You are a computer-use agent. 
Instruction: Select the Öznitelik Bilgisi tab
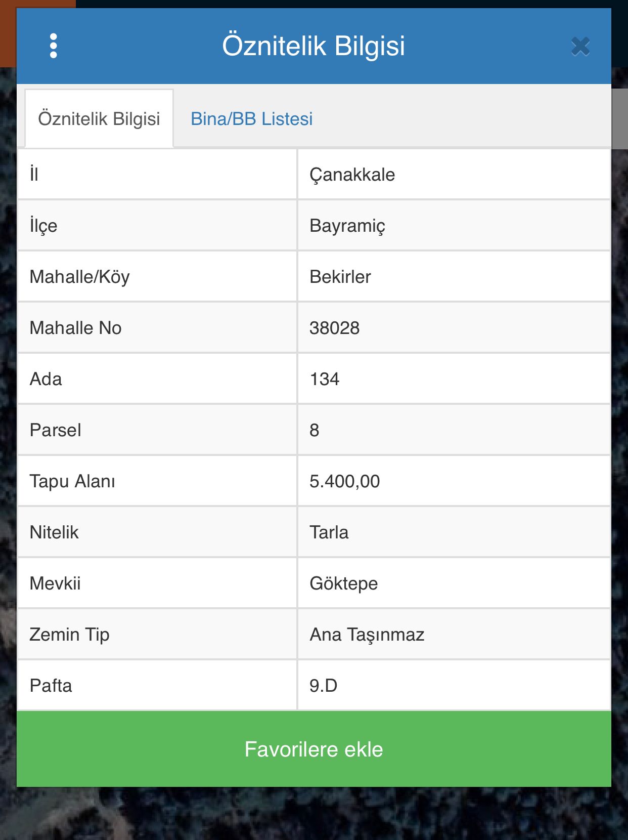99,119
